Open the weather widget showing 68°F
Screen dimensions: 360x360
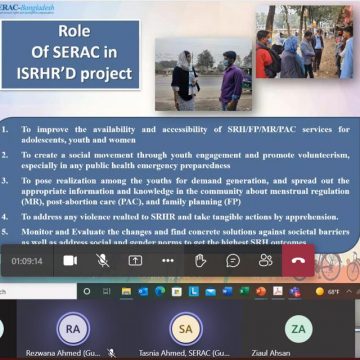coord(328,292)
